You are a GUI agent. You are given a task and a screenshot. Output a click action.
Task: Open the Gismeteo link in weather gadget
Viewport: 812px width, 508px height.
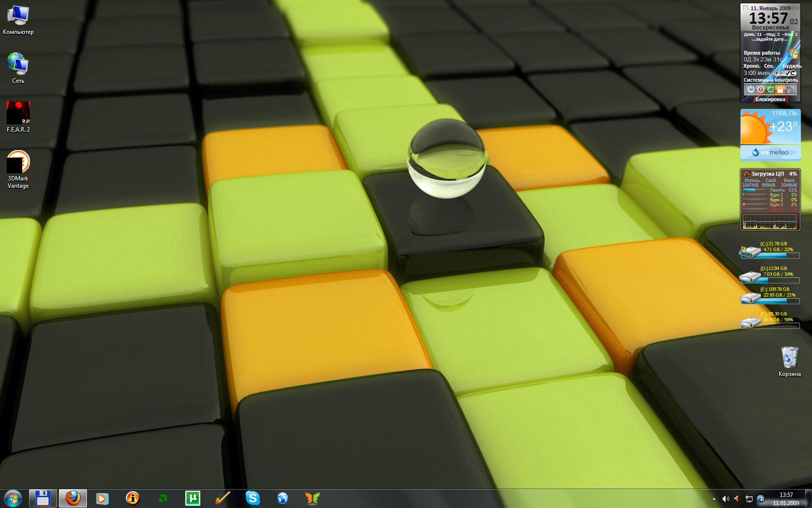pyautogui.click(x=770, y=152)
